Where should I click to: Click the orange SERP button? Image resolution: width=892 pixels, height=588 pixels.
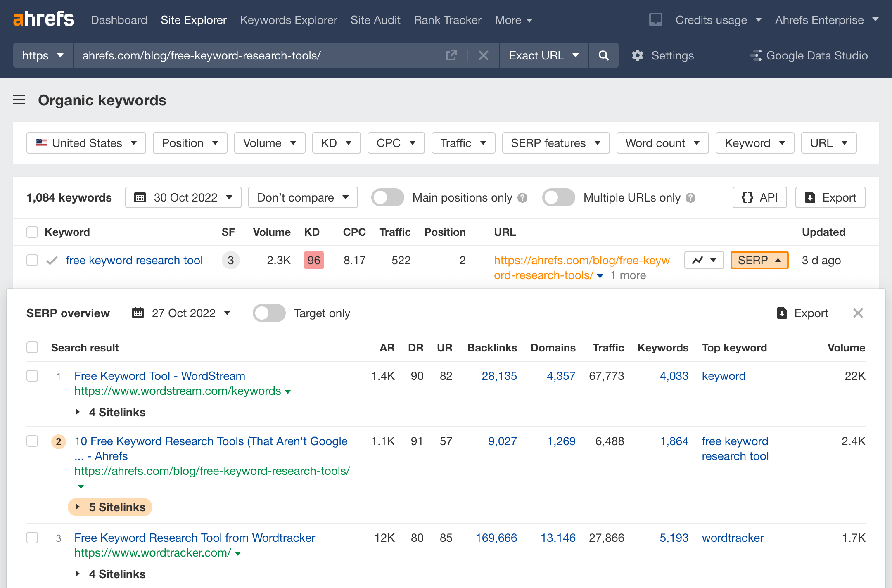(x=759, y=260)
